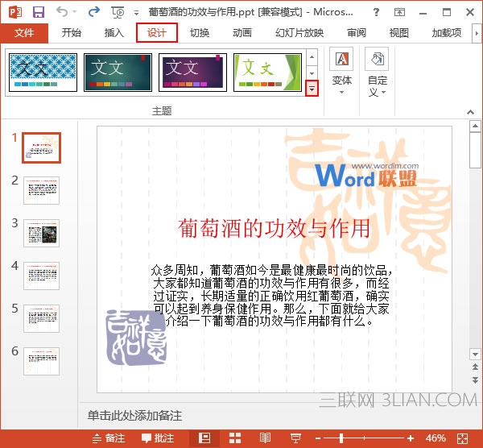Open the 幻灯片放映 (Slide Show) tab
This screenshot has height=448, width=483.
pos(299,33)
